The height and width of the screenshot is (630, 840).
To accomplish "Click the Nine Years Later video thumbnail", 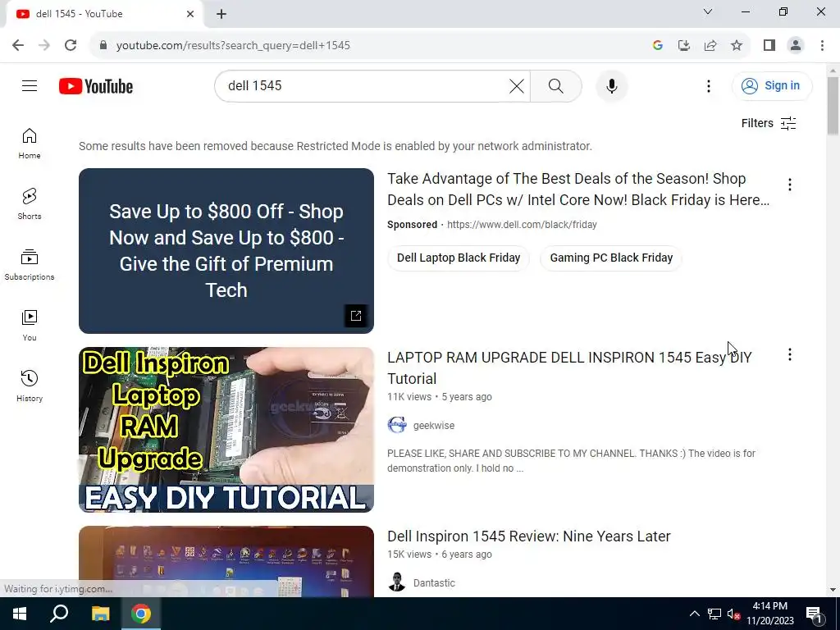I will click(x=226, y=561).
